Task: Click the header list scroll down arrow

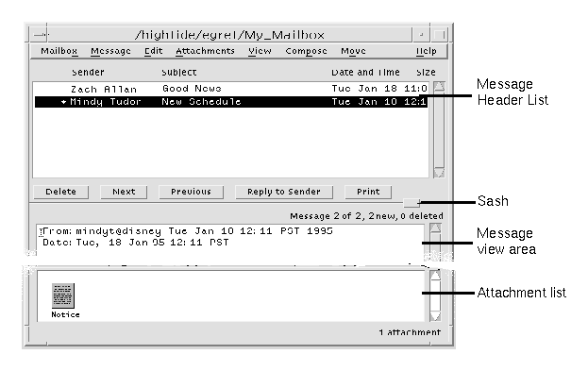Action: [439, 173]
